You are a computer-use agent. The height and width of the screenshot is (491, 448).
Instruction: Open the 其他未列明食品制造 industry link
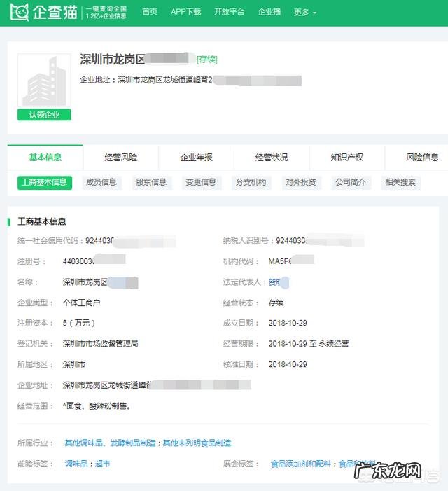197,443
